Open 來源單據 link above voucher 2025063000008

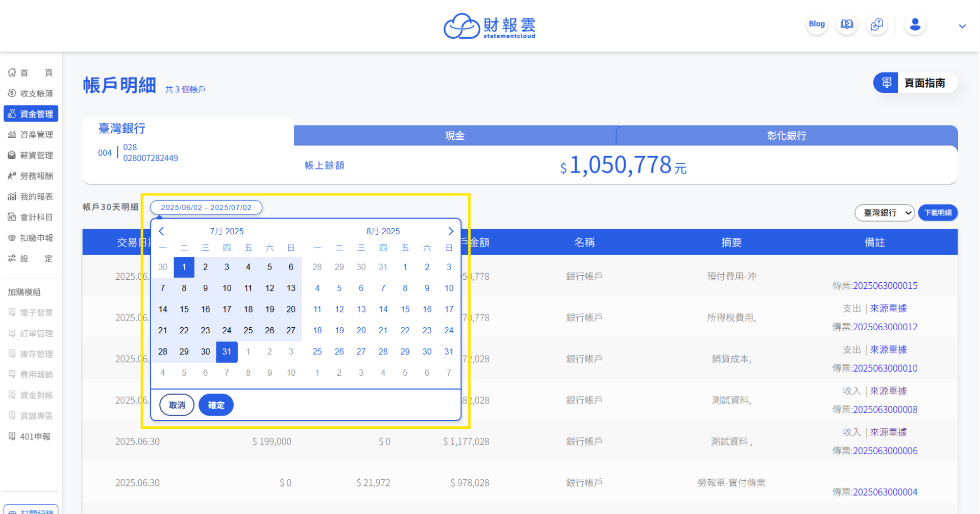click(888, 391)
